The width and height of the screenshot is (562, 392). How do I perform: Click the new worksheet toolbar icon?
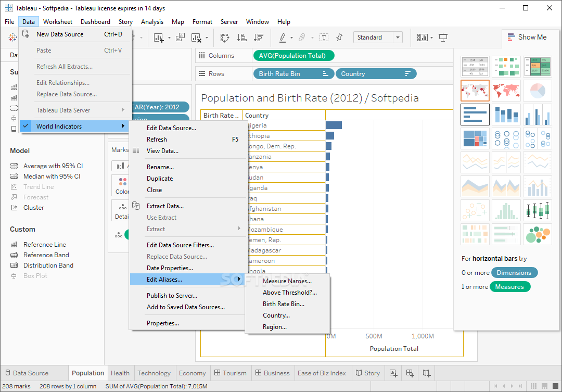(158, 37)
